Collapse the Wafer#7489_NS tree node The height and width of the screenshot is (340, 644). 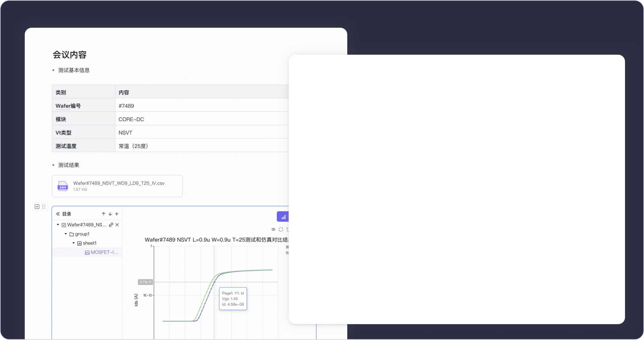pos(58,225)
